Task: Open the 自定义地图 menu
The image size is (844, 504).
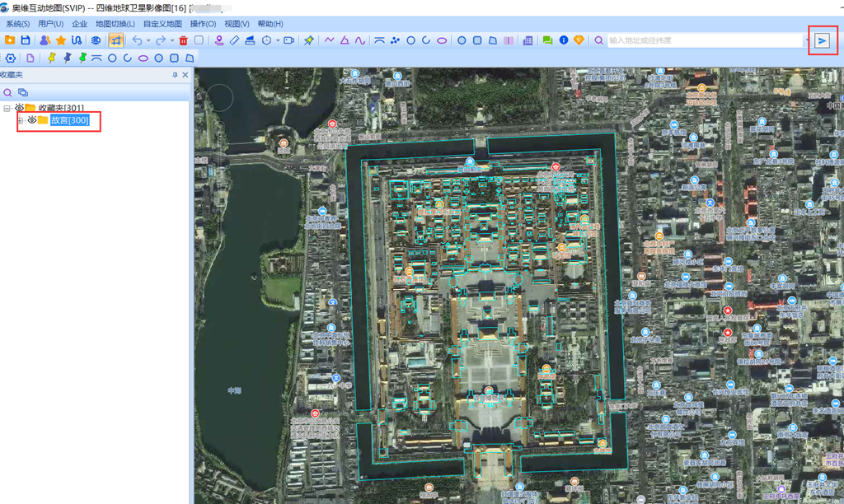Action: [162, 24]
